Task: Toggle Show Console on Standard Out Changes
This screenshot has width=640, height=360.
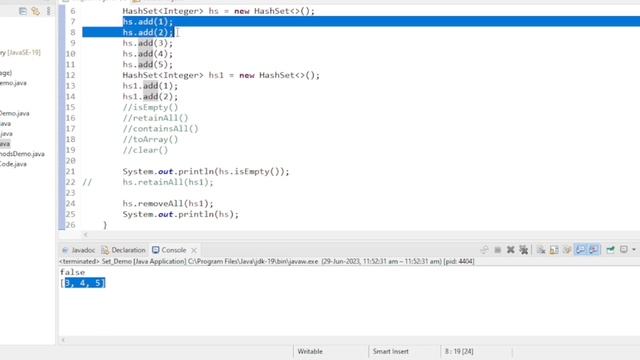Action: [x=580, y=250]
